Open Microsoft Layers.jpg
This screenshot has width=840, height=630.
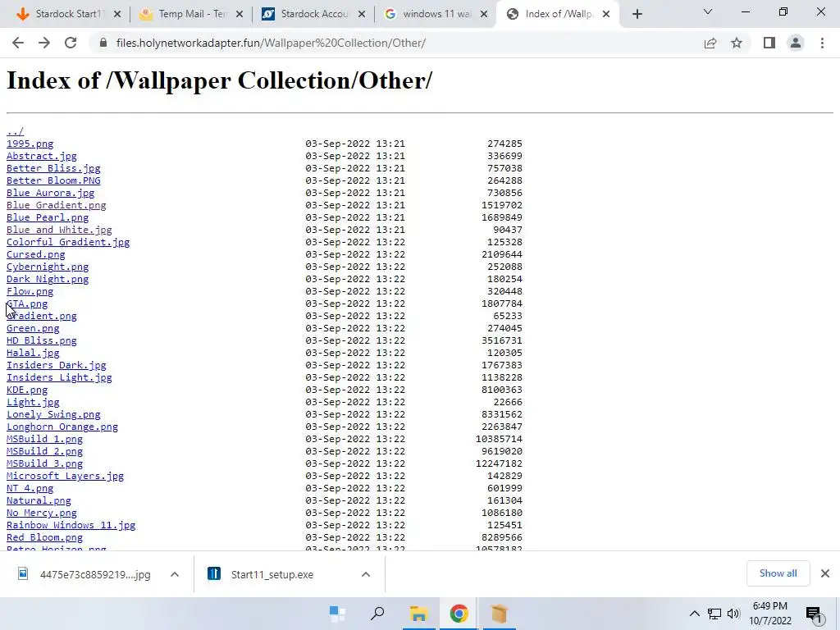tap(65, 477)
